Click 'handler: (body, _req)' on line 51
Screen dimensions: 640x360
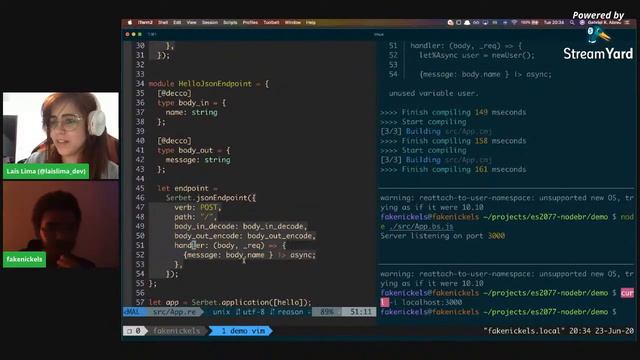pos(219,245)
